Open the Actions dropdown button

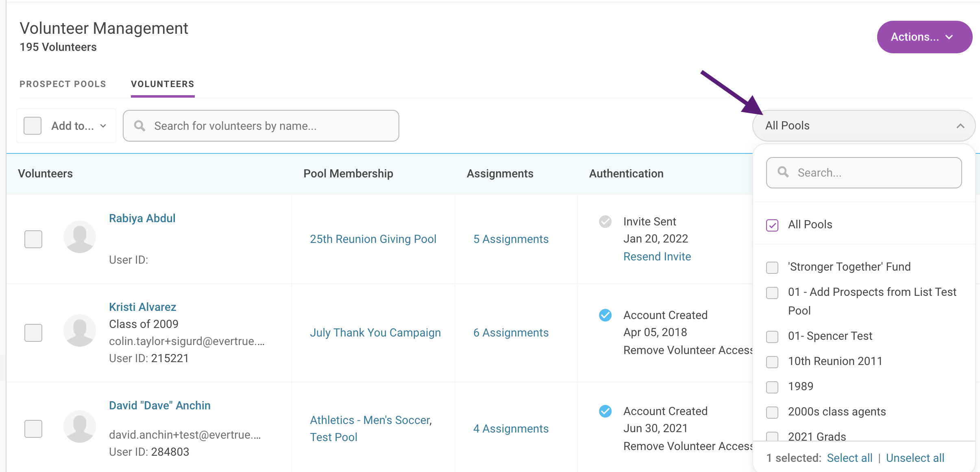coord(924,37)
